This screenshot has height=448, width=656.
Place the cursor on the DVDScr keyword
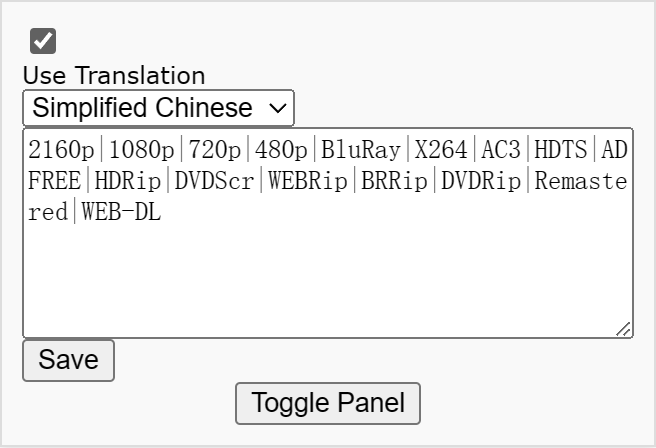point(215,182)
